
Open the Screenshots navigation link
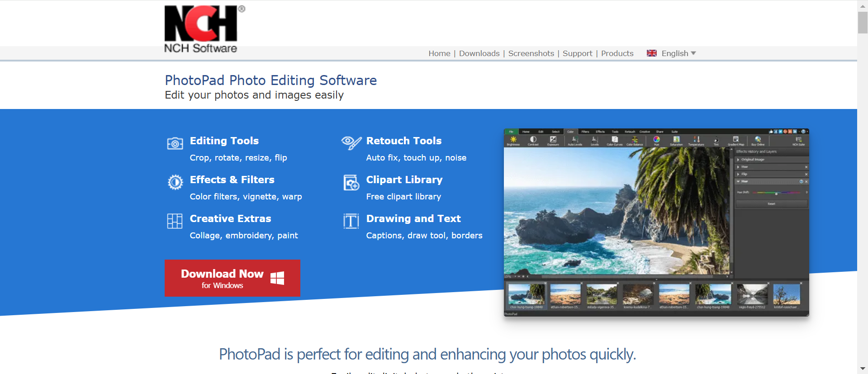531,53
